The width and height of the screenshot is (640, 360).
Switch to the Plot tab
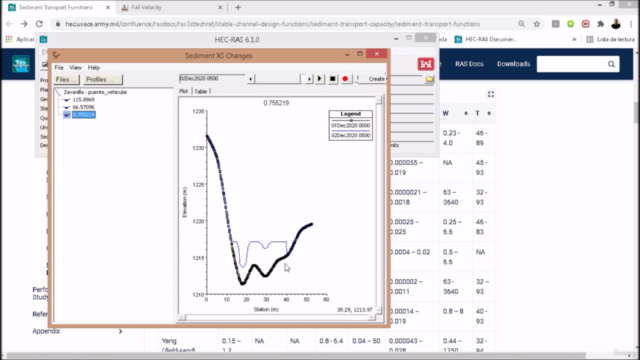coord(184,91)
